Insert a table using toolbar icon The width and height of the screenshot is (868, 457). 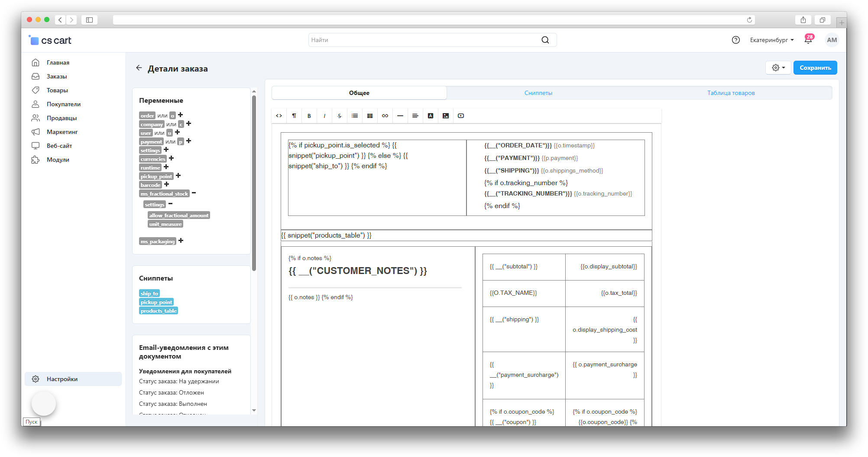click(x=370, y=116)
